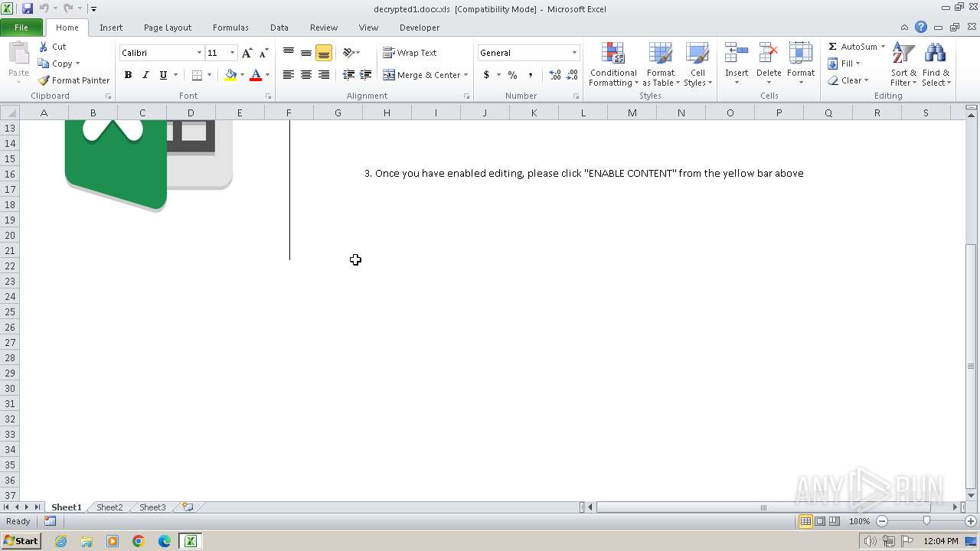Screen dimensions: 980x551
Task: Insert a new worksheet tab
Action: coord(188,507)
